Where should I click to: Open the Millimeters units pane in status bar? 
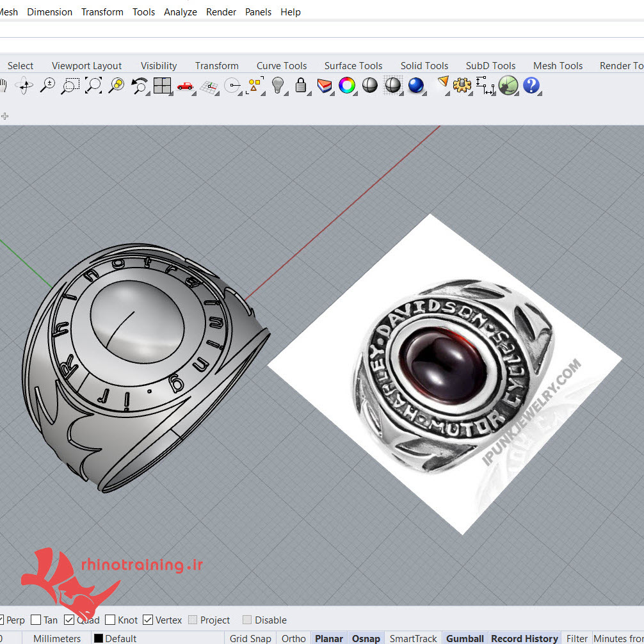pos(57,638)
